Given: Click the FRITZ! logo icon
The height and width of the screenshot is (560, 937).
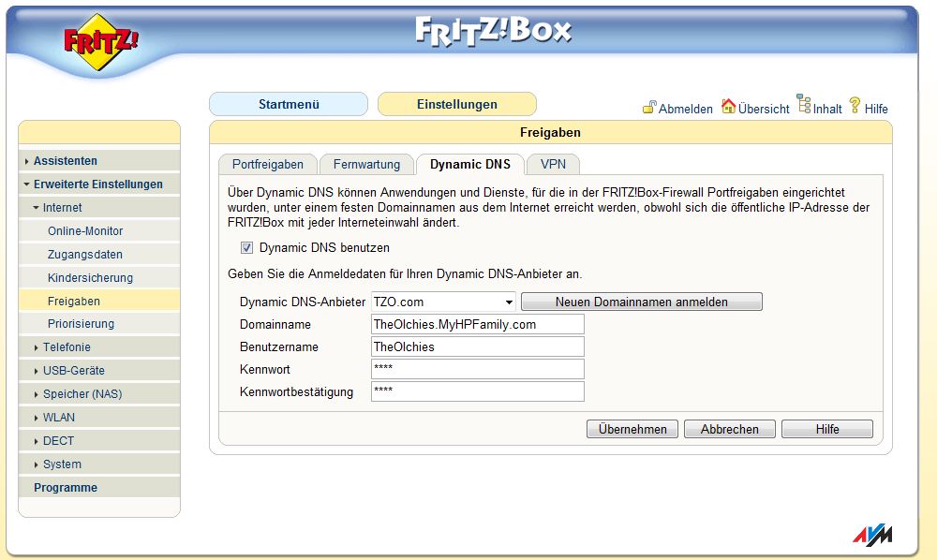Looking at the screenshot, I should [100, 42].
